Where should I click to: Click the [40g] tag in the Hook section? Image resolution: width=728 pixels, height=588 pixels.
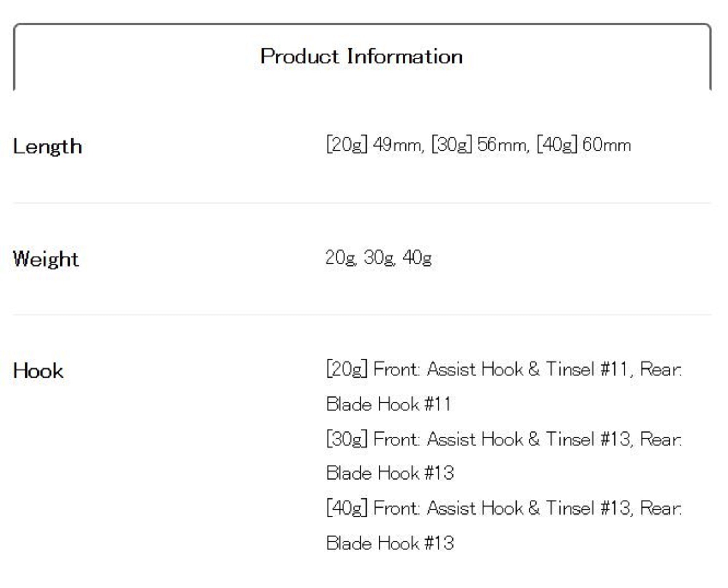pos(347,508)
